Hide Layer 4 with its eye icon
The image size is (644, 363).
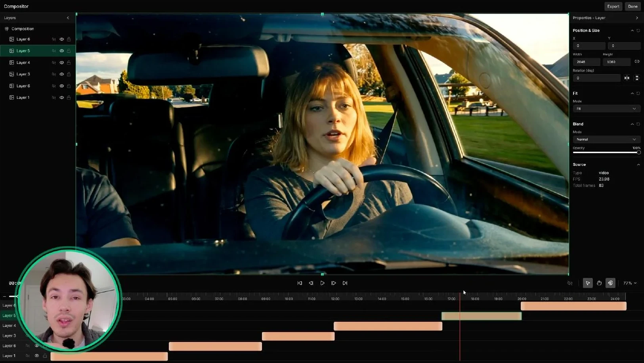(62, 63)
